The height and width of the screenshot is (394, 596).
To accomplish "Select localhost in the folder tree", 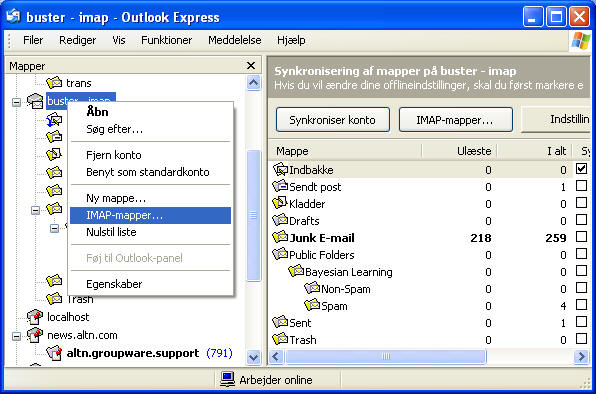I will (x=68, y=317).
